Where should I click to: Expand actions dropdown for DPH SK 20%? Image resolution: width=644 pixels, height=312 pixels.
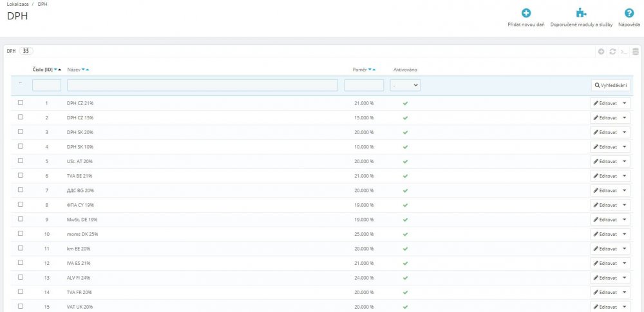[625, 132]
